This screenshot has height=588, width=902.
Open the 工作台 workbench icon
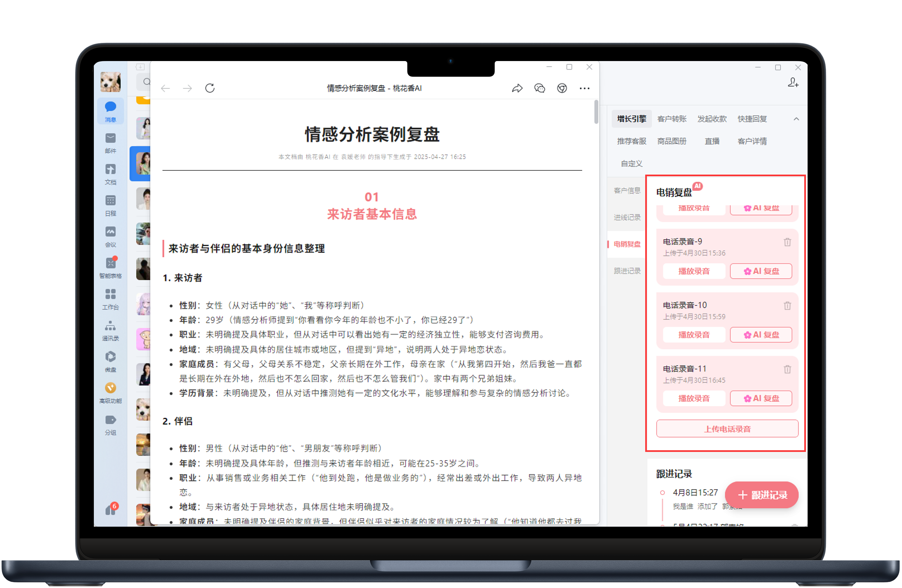click(x=110, y=299)
